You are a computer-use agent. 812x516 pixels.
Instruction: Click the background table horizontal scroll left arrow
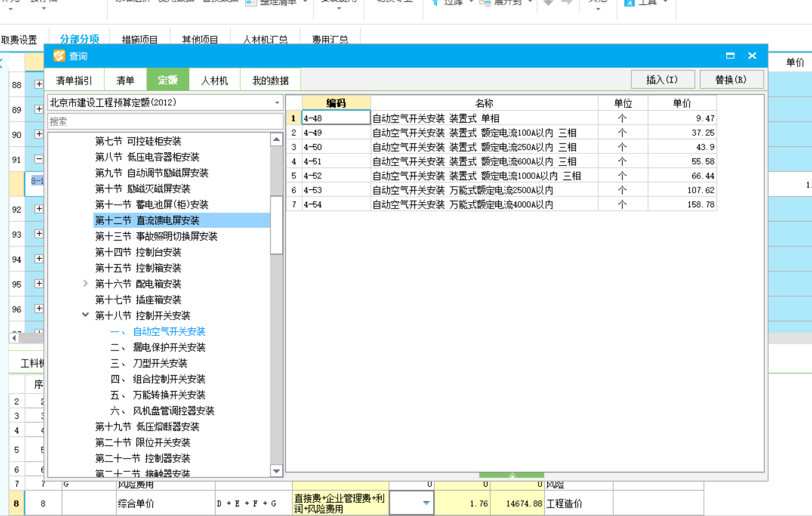14,338
